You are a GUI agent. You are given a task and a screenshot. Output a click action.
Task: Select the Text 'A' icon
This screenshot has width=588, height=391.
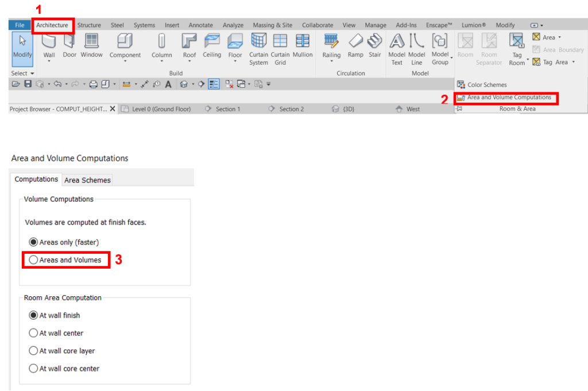[x=168, y=84]
